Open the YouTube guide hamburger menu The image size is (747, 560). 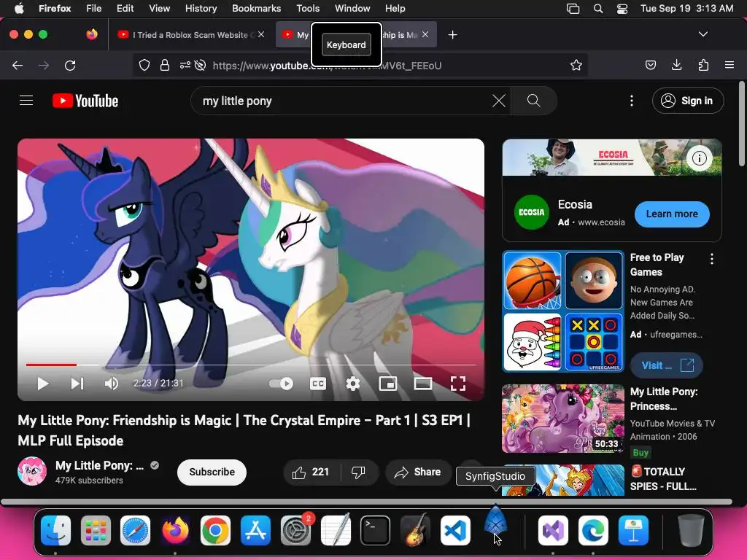[x=26, y=101]
